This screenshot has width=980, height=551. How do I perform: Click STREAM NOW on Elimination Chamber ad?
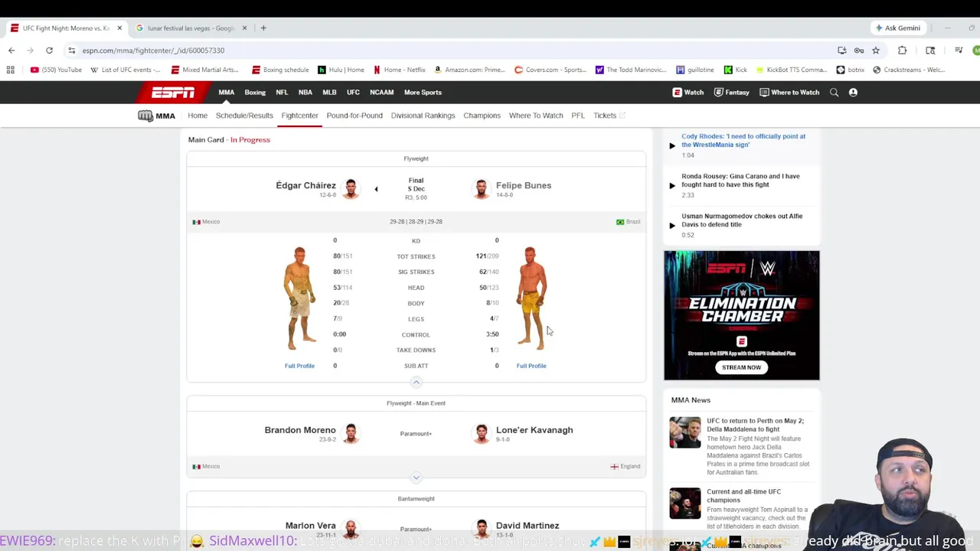(742, 367)
